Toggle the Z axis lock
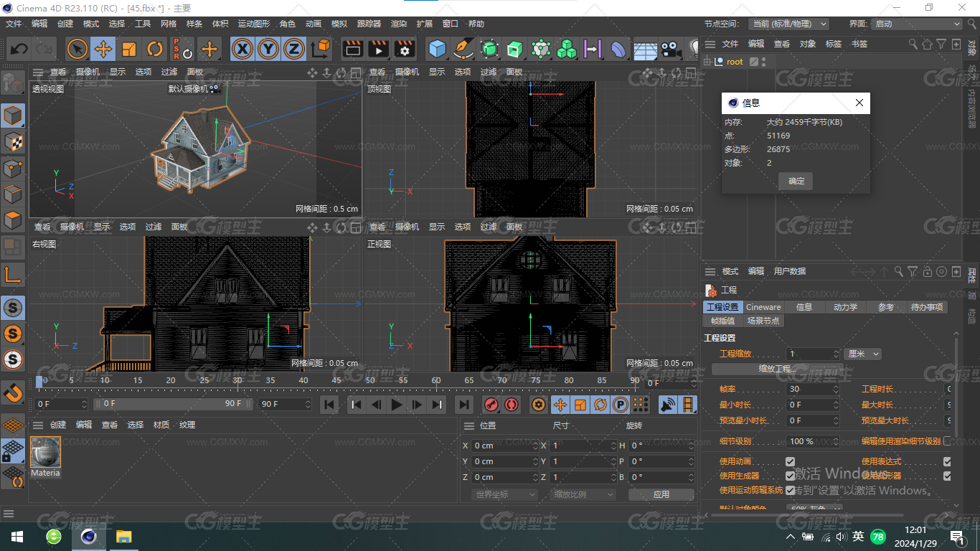 tap(293, 49)
